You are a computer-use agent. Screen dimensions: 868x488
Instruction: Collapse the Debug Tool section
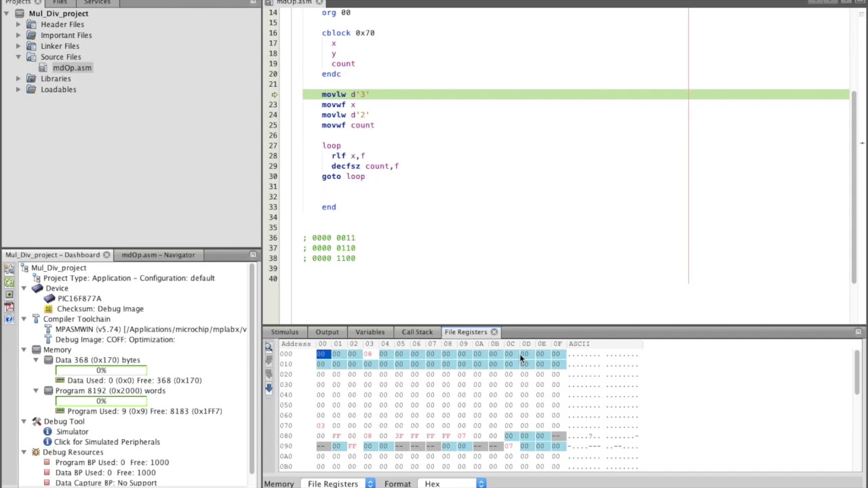(24, 422)
